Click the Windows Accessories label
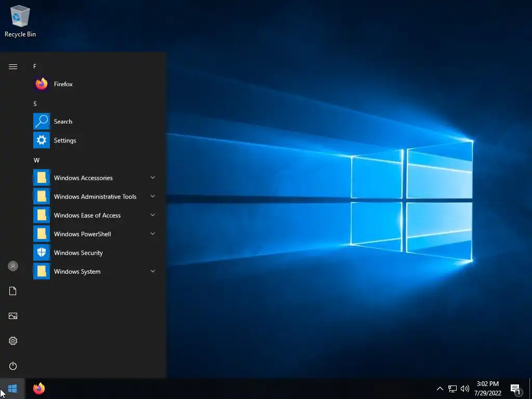The width and height of the screenshot is (532, 399). [83, 178]
